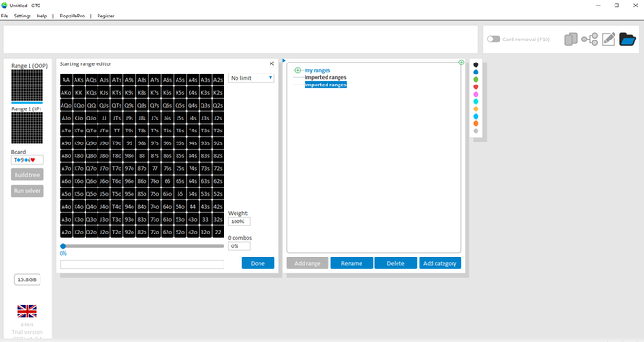This screenshot has width=644, height=342.
Task: Select Range 2 (IP) grid thumbnail
Action: pyautogui.click(x=27, y=128)
